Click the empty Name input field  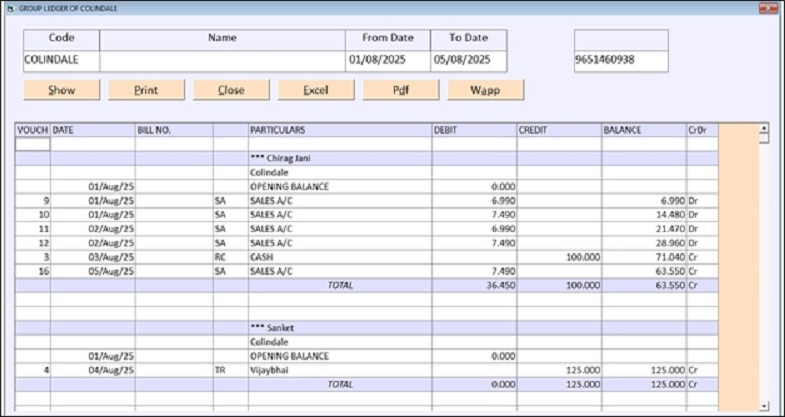222,61
